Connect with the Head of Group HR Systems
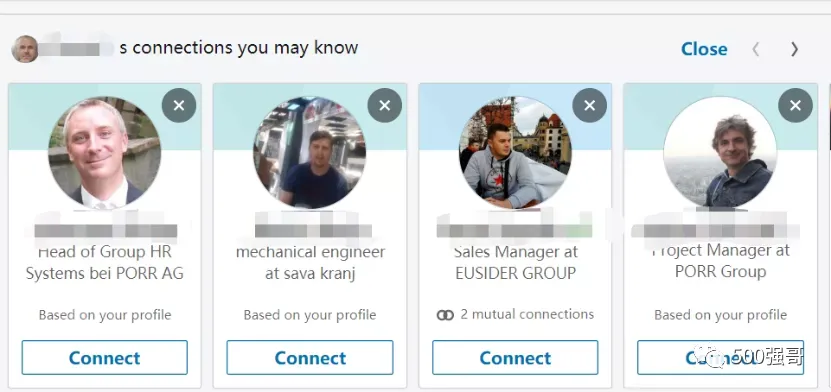Screen dimensions: 831x392 (x=104, y=358)
